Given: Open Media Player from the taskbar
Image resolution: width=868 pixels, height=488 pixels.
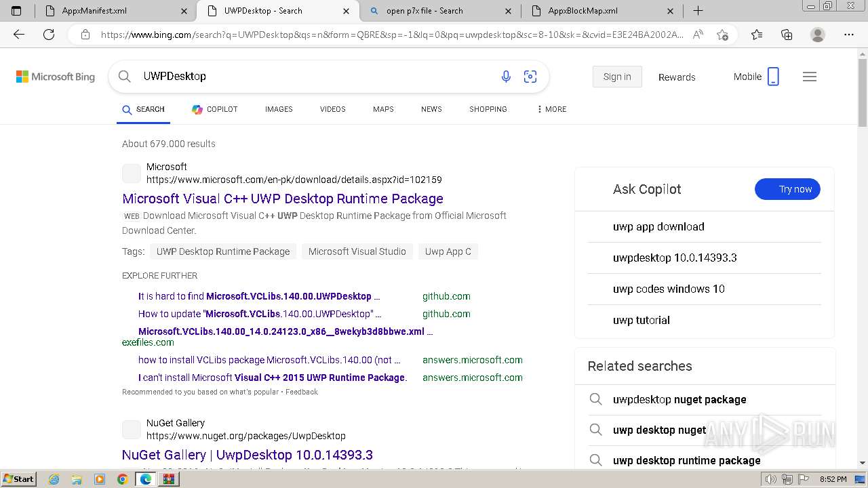Looking at the screenshot, I should (x=100, y=479).
